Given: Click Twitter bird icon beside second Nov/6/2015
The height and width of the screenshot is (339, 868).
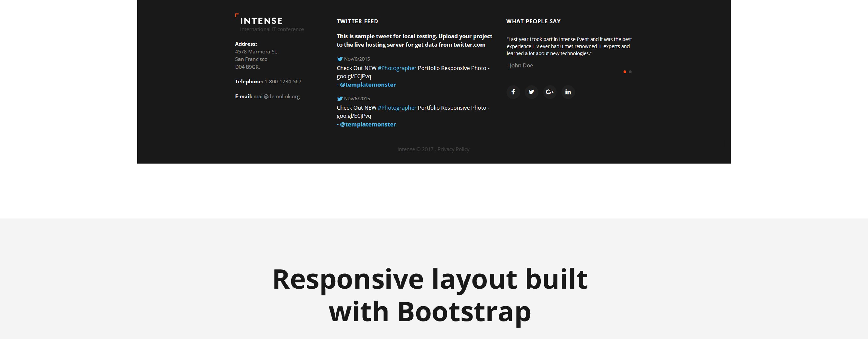Looking at the screenshot, I should click(340, 99).
